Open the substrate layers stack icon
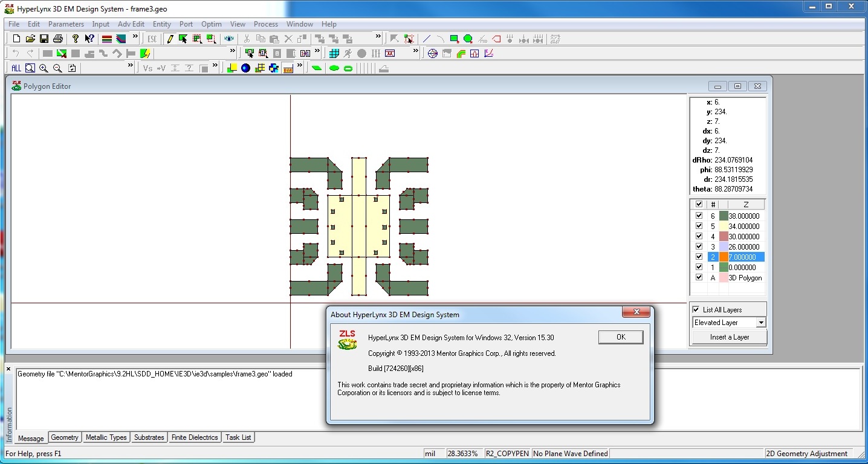Image resolution: width=868 pixels, height=464 pixels. tap(107, 39)
